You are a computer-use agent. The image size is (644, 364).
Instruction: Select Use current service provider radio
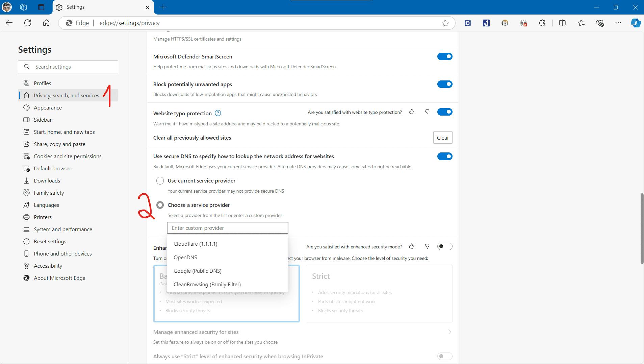pyautogui.click(x=160, y=180)
